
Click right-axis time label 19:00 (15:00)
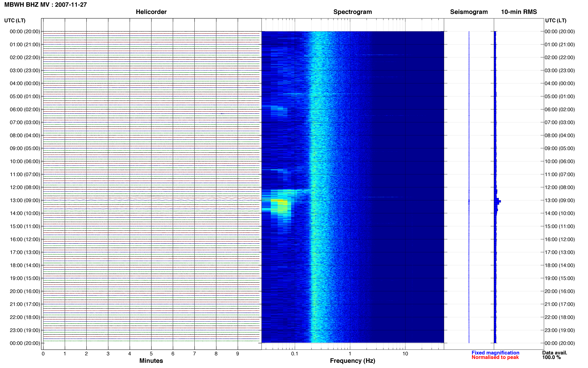click(x=560, y=278)
